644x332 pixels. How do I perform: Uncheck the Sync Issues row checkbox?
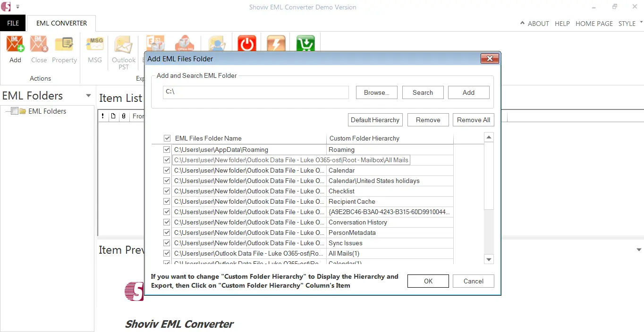[167, 243]
